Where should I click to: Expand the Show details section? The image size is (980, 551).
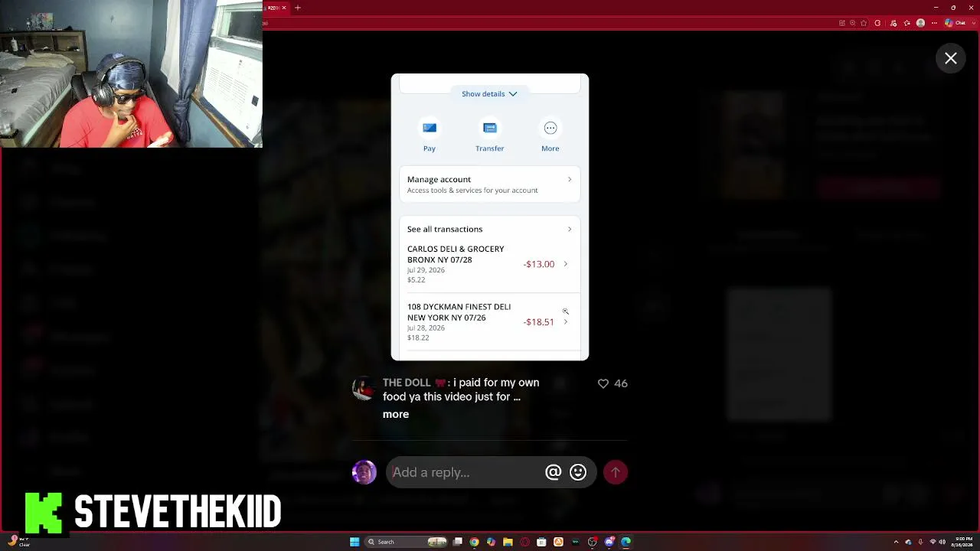click(x=489, y=93)
